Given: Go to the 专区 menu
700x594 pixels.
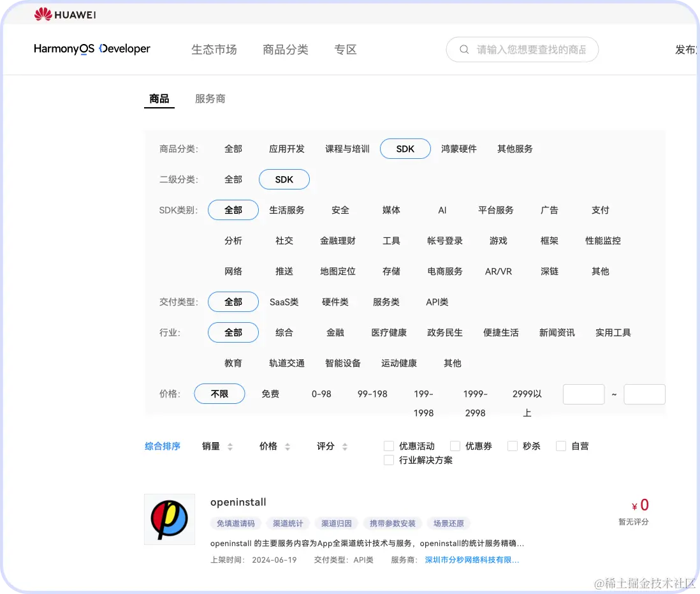Looking at the screenshot, I should [x=346, y=50].
